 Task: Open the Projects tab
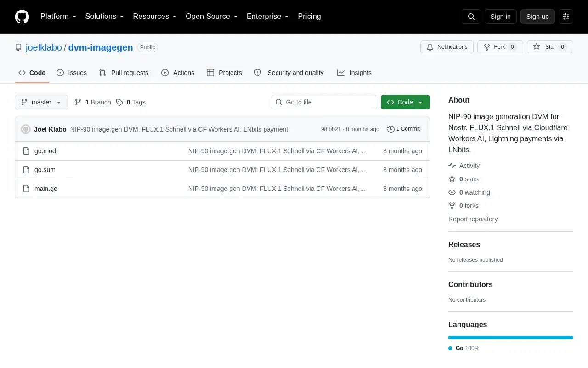click(224, 73)
